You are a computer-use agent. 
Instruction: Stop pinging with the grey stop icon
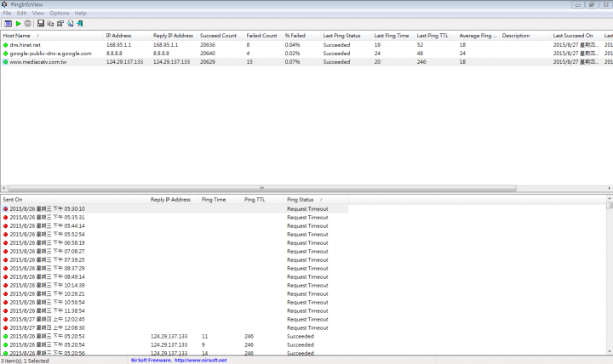[27, 23]
